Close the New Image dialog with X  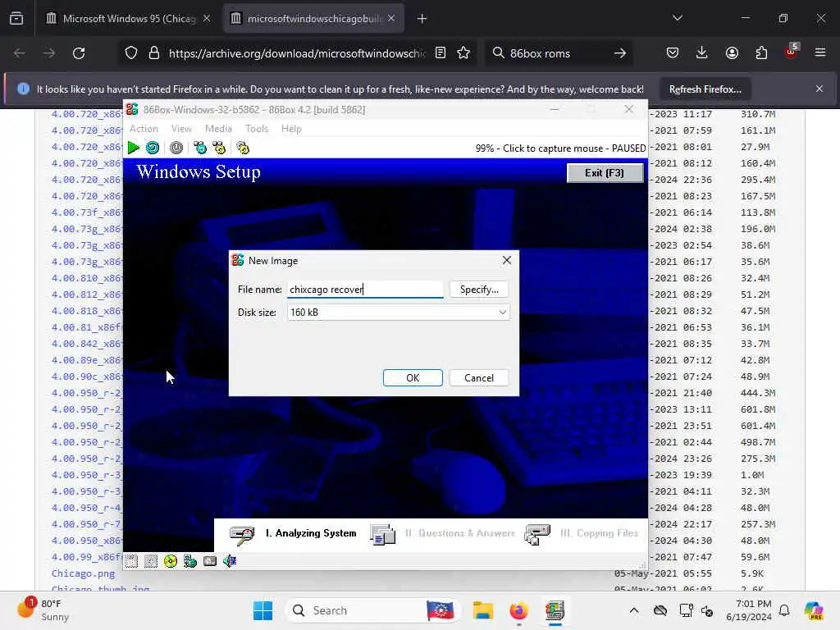[507, 260]
